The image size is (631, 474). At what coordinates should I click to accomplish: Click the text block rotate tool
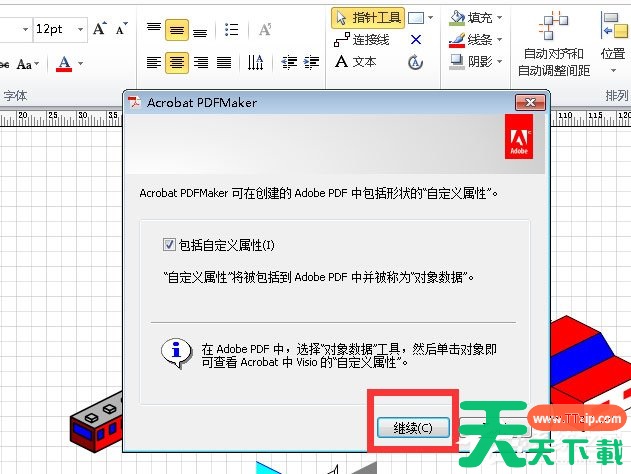(415, 62)
